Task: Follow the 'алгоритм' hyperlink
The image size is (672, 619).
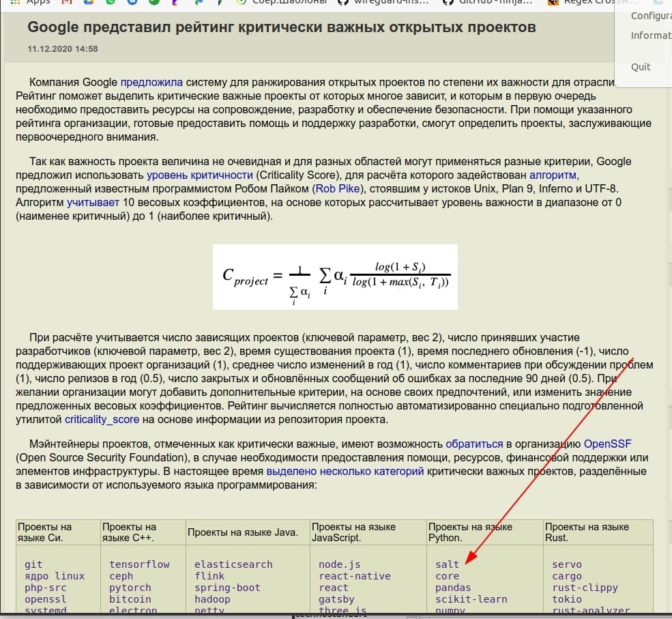Action: click(x=553, y=175)
